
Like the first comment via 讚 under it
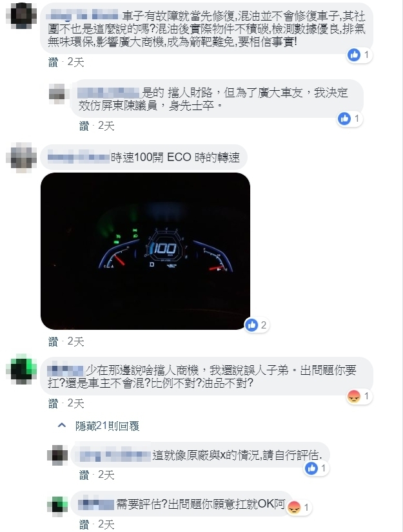point(54,62)
